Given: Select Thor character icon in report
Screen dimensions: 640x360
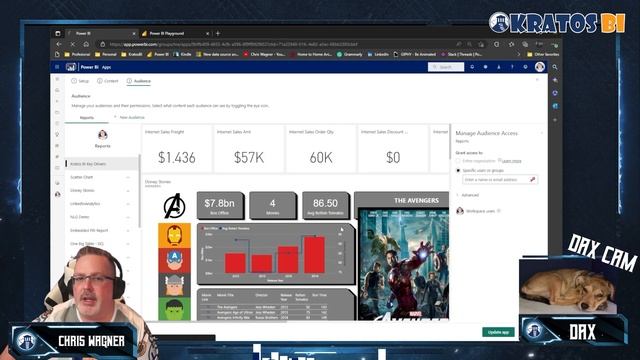Looking at the screenshot, I should 174,284.
